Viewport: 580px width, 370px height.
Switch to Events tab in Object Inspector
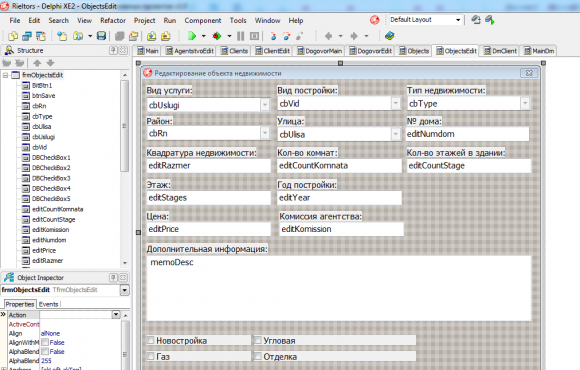click(x=48, y=304)
